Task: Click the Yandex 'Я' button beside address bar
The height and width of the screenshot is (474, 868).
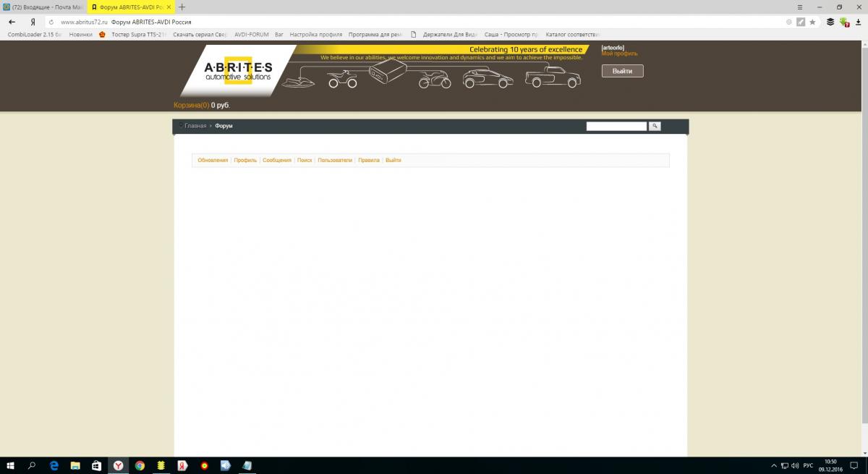Action: click(33, 22)
